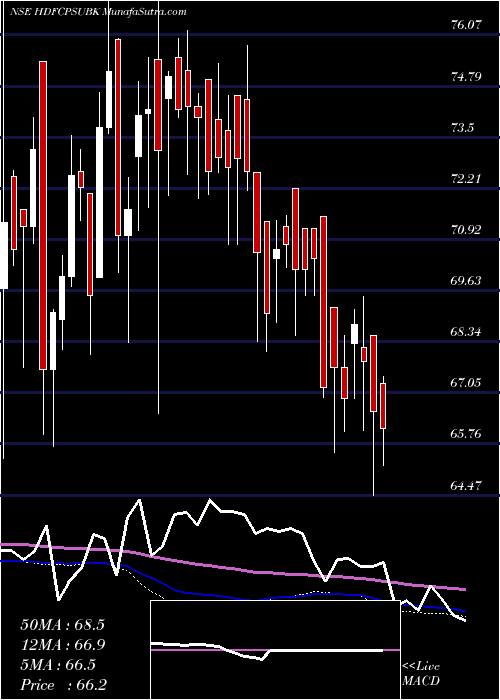500x700 pixels.
Task: Click the 5MA : 66.5 readout
Action: pos(58,665)
